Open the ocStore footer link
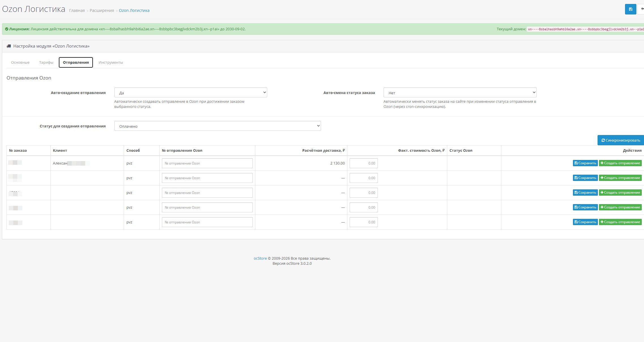This screenshot has height=342, width=644. tap(260, 258)
